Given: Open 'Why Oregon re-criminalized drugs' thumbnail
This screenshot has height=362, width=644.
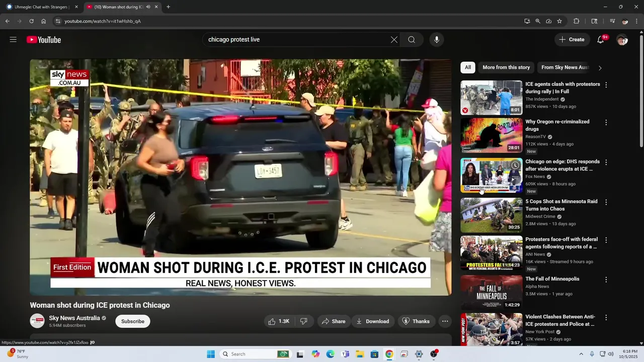Looking at the screenshot, I should coord(492,136).
